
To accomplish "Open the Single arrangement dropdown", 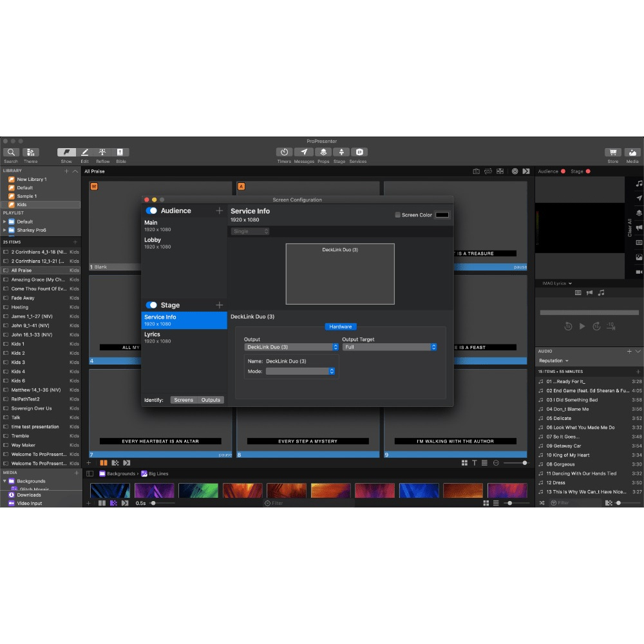I will tap(250, 231).
